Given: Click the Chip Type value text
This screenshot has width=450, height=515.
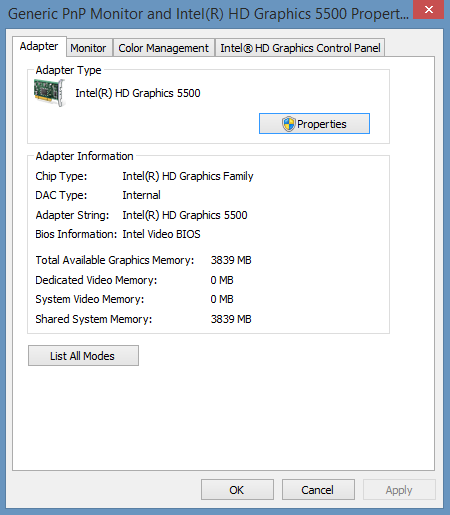Looking at the screenshot, I should pyautogui.click(x=188, y=176).
